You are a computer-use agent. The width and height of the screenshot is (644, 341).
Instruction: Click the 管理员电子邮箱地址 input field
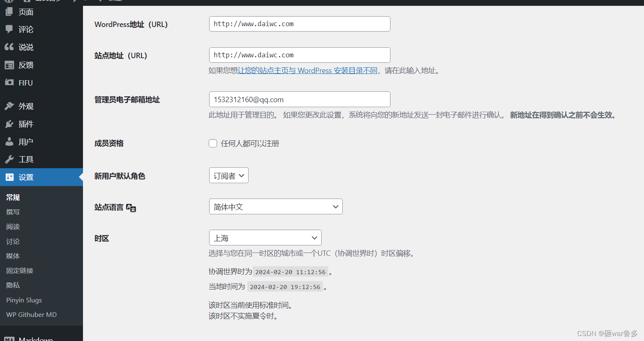point(300,99)
